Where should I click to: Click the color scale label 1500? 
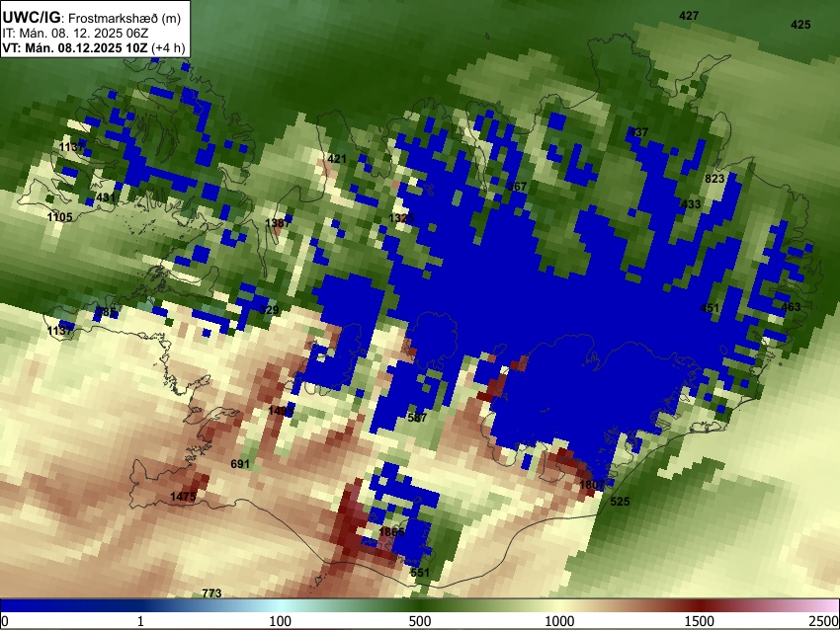700,621
